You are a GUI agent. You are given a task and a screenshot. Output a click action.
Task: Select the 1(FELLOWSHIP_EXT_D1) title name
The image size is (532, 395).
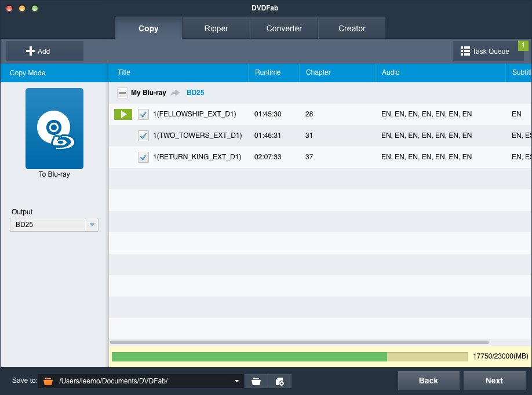(194, 114)
